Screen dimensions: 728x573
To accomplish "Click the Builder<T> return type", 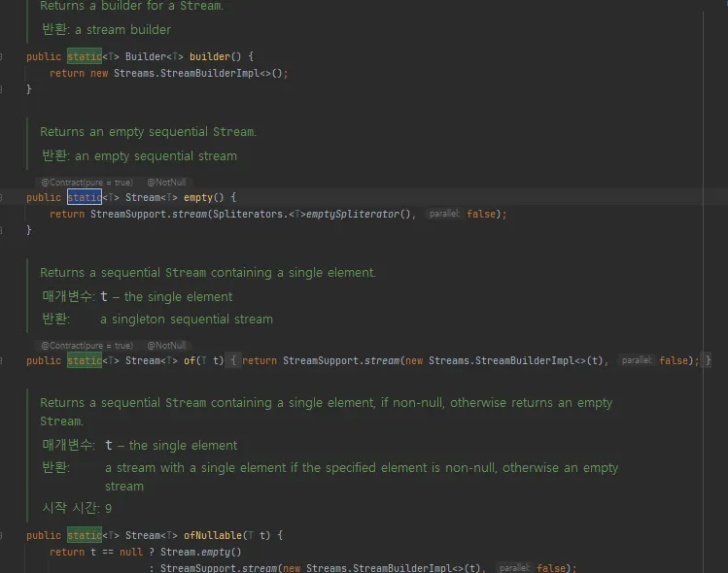I will (155, 56).
